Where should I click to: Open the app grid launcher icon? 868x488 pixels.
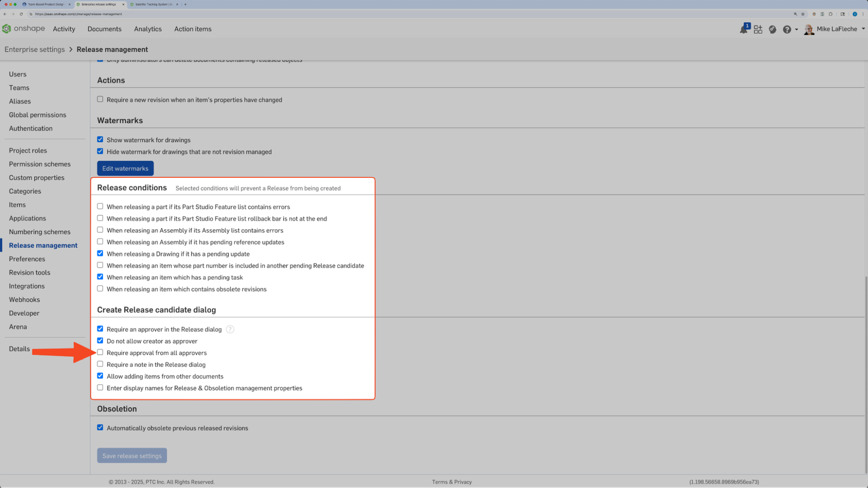click(x=758, y=29)
